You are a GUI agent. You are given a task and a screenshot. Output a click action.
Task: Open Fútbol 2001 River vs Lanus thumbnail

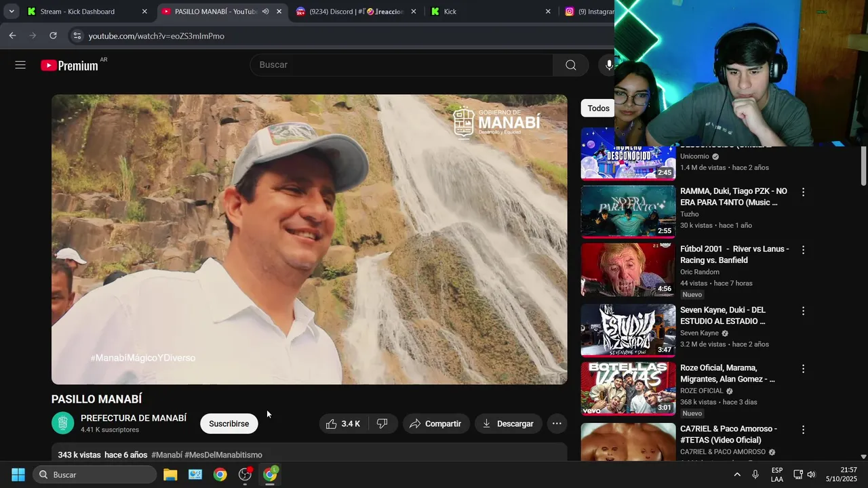click(x=628, y=270)
